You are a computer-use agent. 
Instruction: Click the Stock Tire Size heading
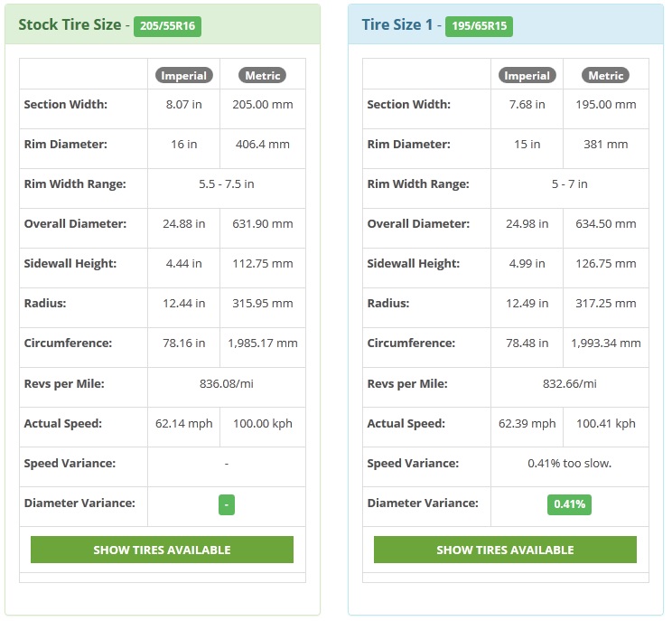coord(70,25)
